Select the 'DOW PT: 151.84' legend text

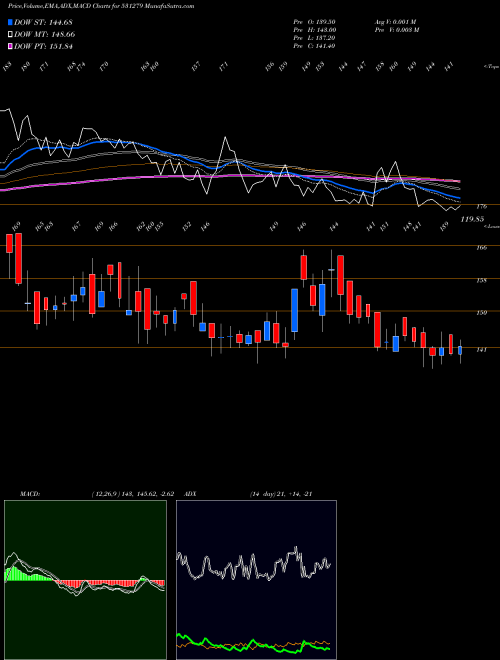point(44,46)
